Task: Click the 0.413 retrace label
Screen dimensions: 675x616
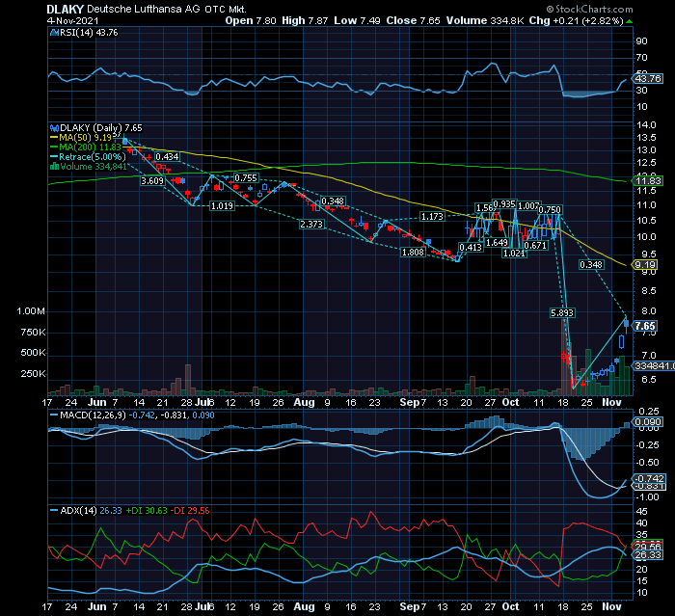Action: 471,247
